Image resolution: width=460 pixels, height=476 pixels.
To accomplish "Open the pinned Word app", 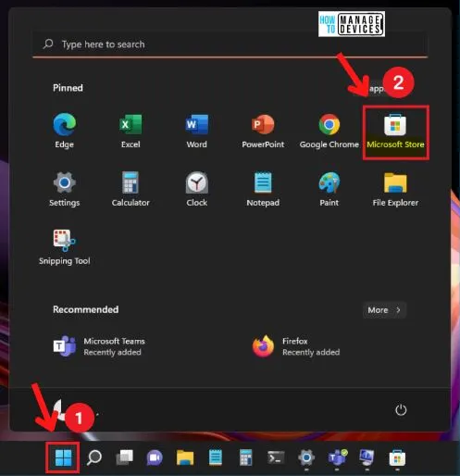I will pos(197,131).
